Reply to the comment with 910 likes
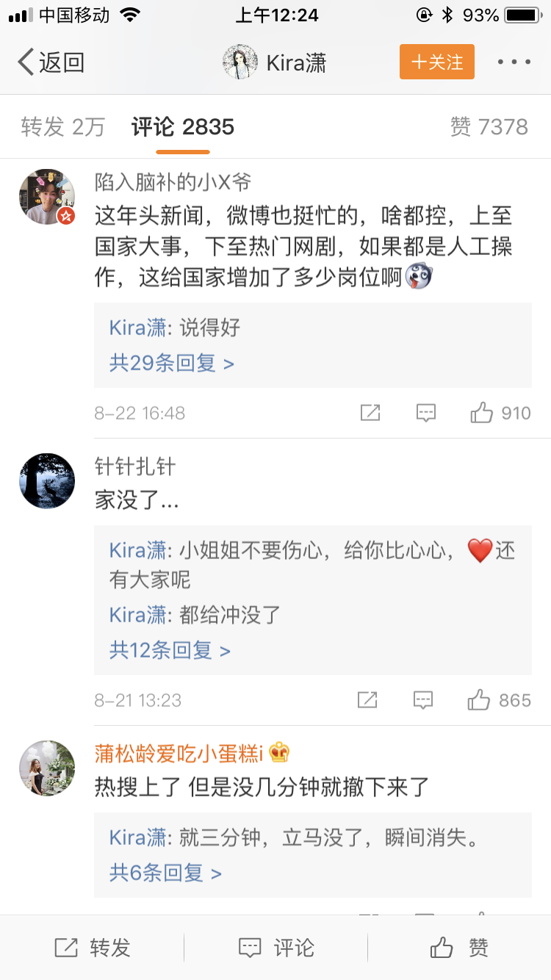 click(x=426, y=413)
